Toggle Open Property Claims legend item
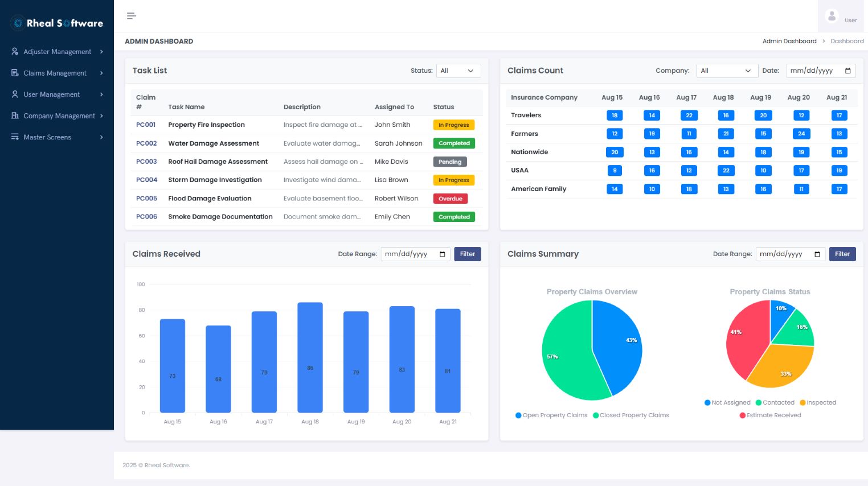 [551, 415]
